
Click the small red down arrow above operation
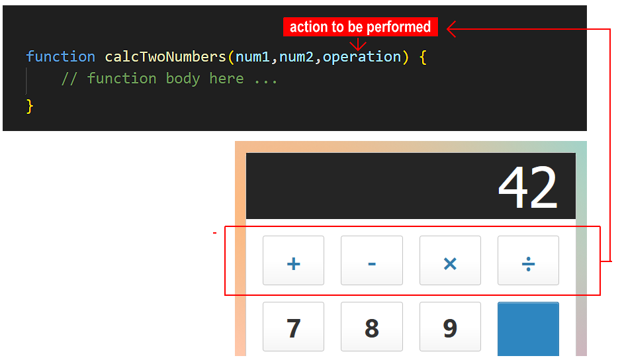pos(358,44)
